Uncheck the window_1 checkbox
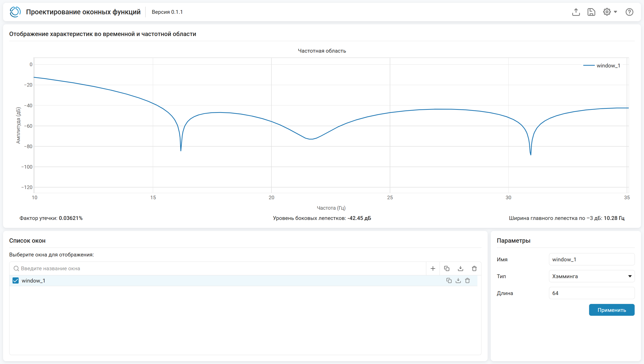The image size is (644, 364). [16, 280]
